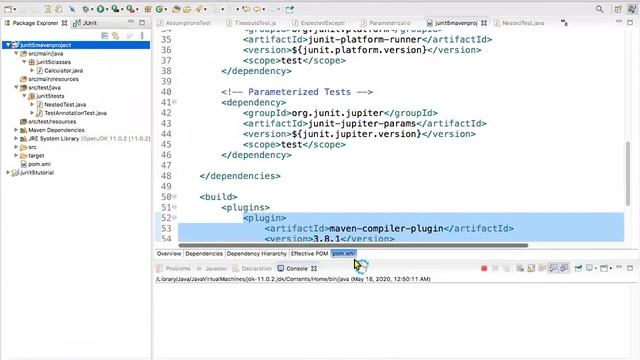Close the junit5mavenproj editor tab

(484, 23)
